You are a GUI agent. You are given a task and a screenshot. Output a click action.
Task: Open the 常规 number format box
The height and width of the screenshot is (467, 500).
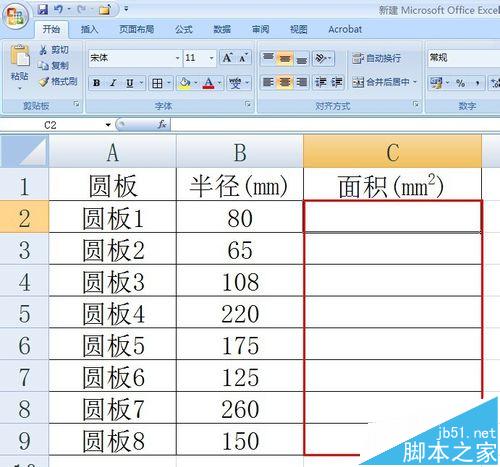point(463,58)
